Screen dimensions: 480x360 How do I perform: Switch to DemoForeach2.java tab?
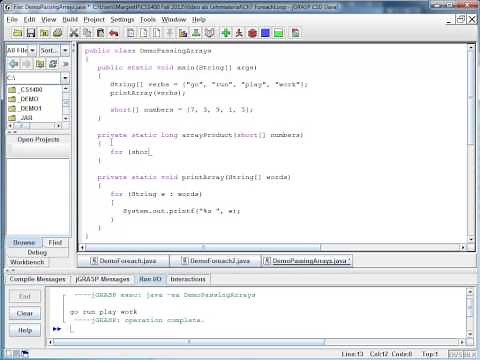click(x=215, y=261)
